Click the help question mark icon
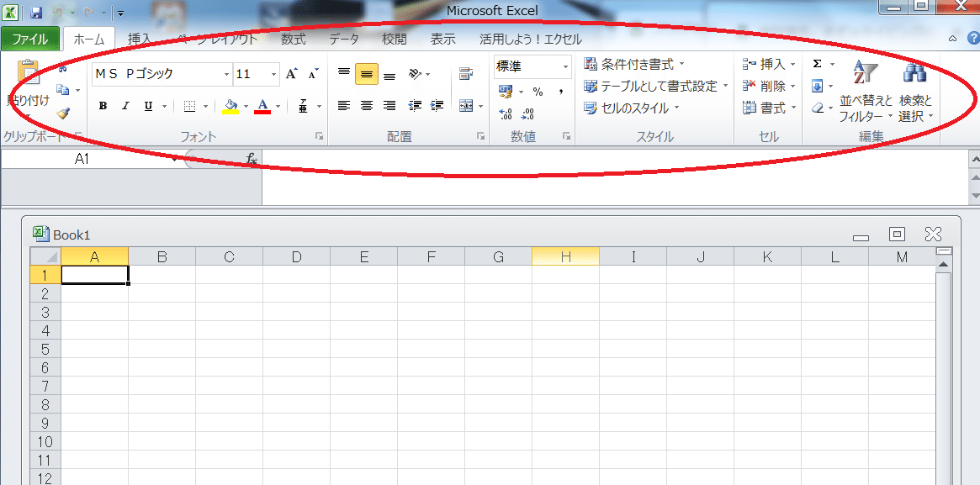Screen dimensions: 980x485 click(x=973, y=39)
